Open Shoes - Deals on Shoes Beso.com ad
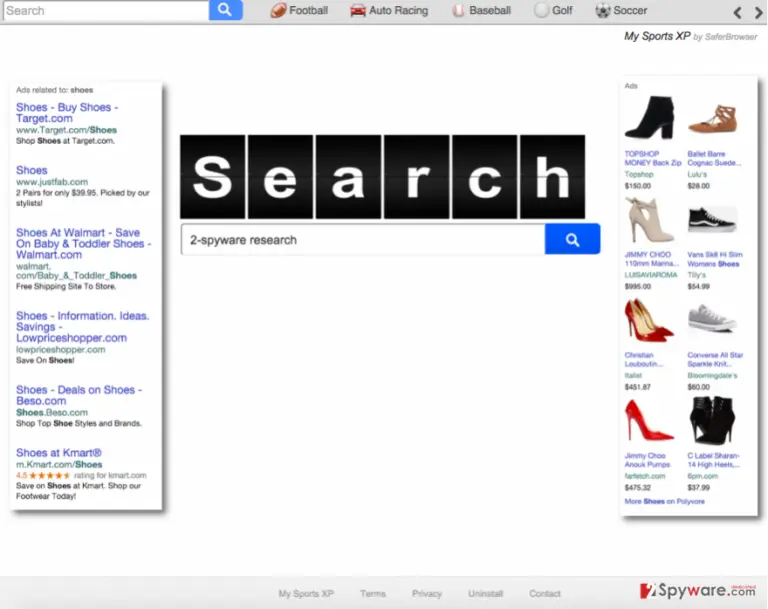 (79, 395)
